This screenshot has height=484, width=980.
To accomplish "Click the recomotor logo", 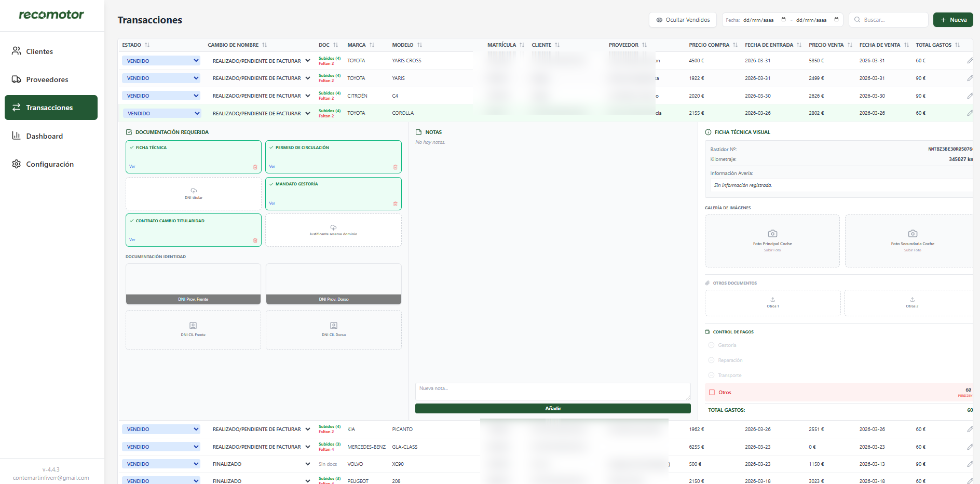I will click(x=51, y=15).
